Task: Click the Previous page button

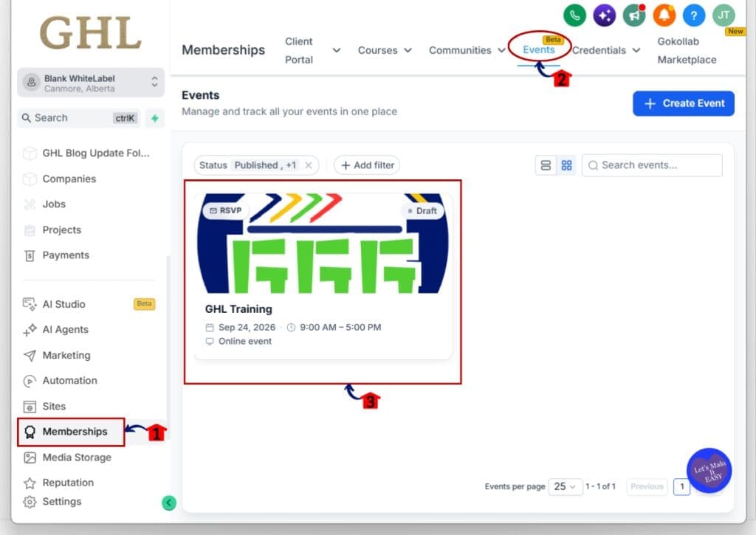Action: (x=647, y=487)
